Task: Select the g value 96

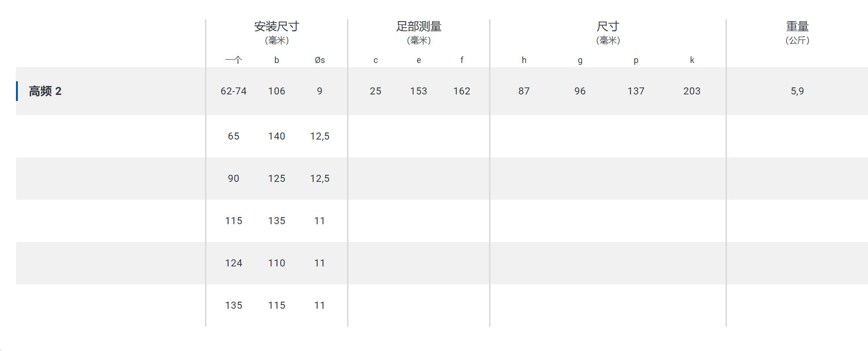Action: [x=580, y=91]
